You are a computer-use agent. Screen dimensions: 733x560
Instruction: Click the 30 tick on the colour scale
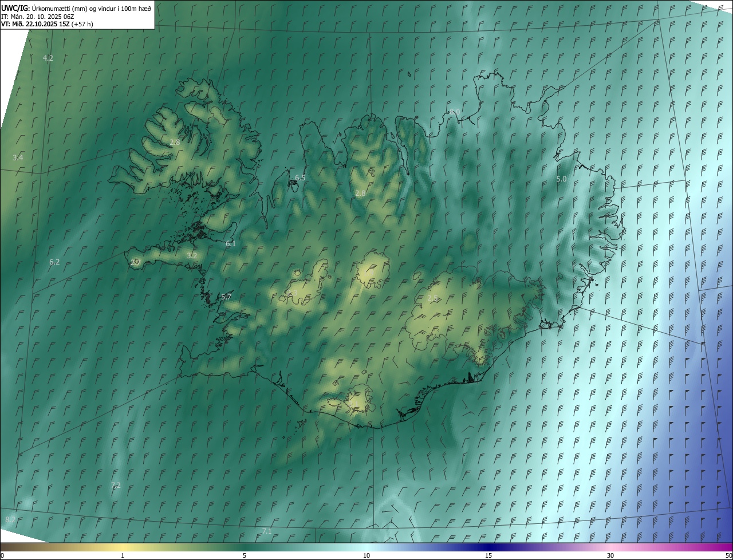tap(610, 555)
